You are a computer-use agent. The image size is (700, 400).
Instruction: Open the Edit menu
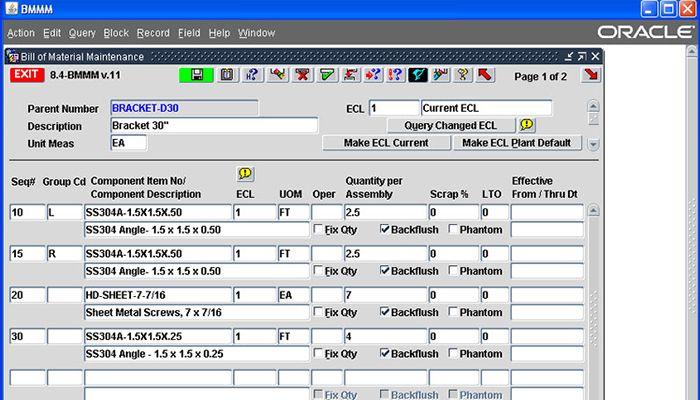pyautogui.click(x=52, y=33)
